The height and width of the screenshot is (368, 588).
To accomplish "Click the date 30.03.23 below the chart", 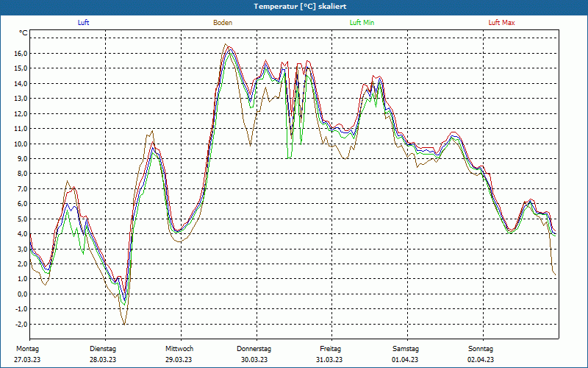I will [254, 360].
